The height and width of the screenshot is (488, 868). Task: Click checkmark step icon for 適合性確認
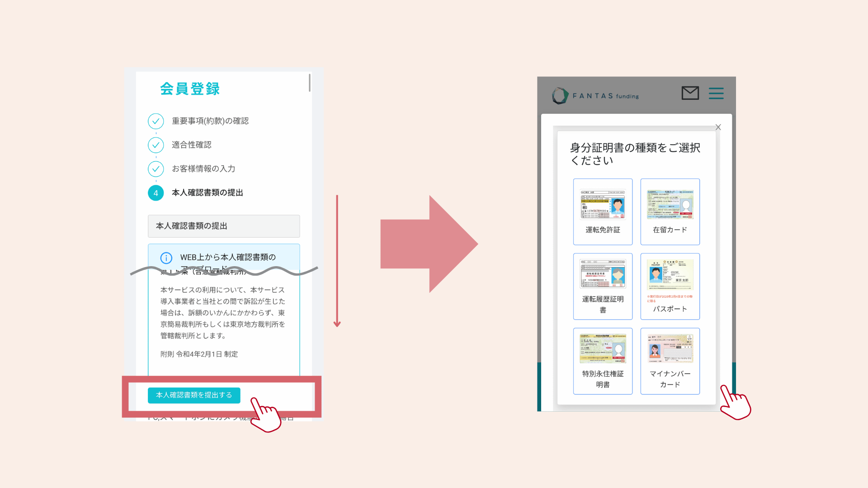coord(156,145)
